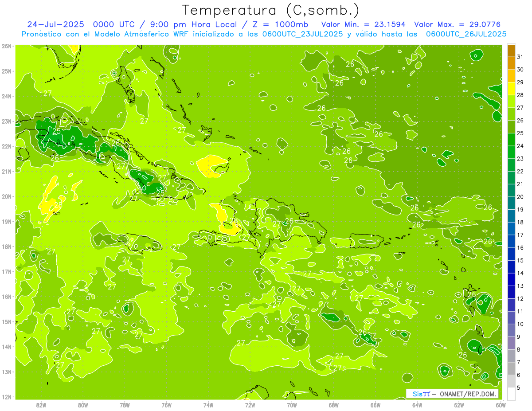Click the '64W' longitude axis label

coord(417,405)
